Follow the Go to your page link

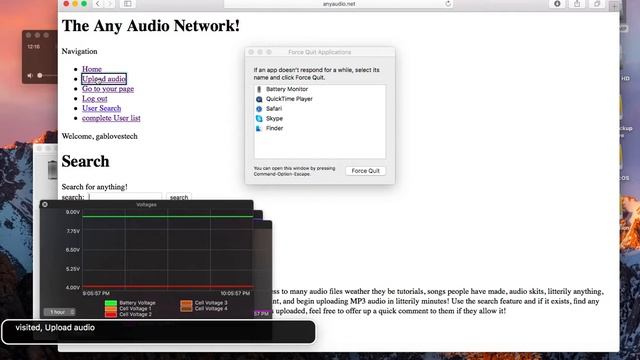click(108, 89)
